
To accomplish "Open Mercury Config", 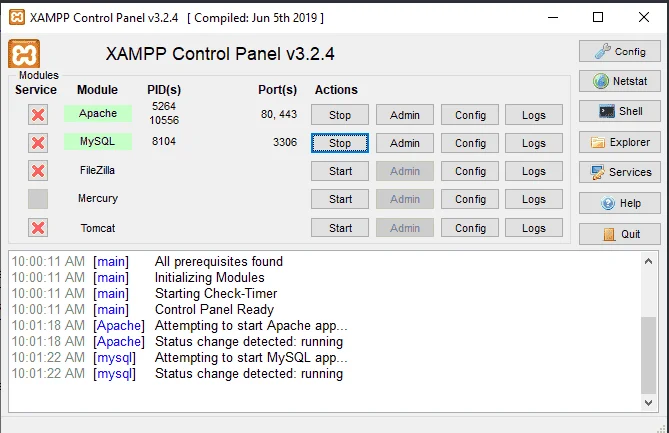I will 470,199.
